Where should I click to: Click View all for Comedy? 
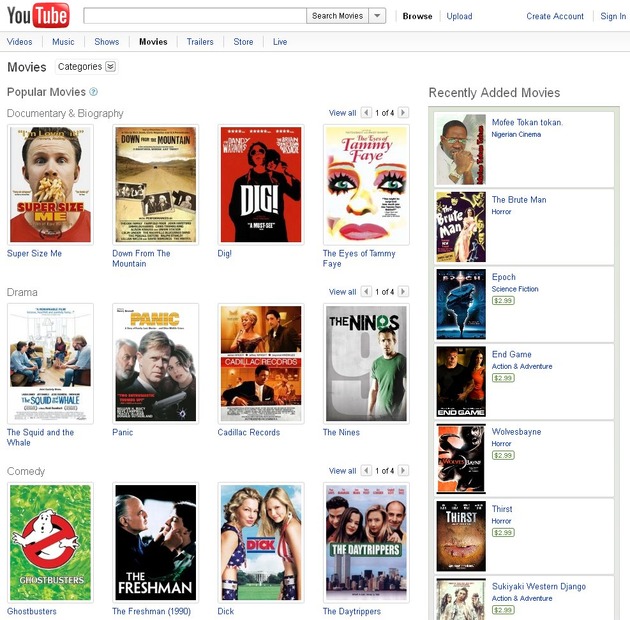click(x=342, y=471)
